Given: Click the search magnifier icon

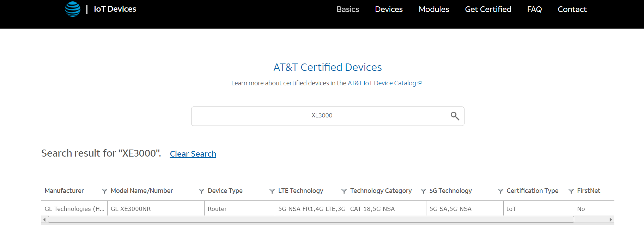Looking at the screenshot, I should (455, 116).
